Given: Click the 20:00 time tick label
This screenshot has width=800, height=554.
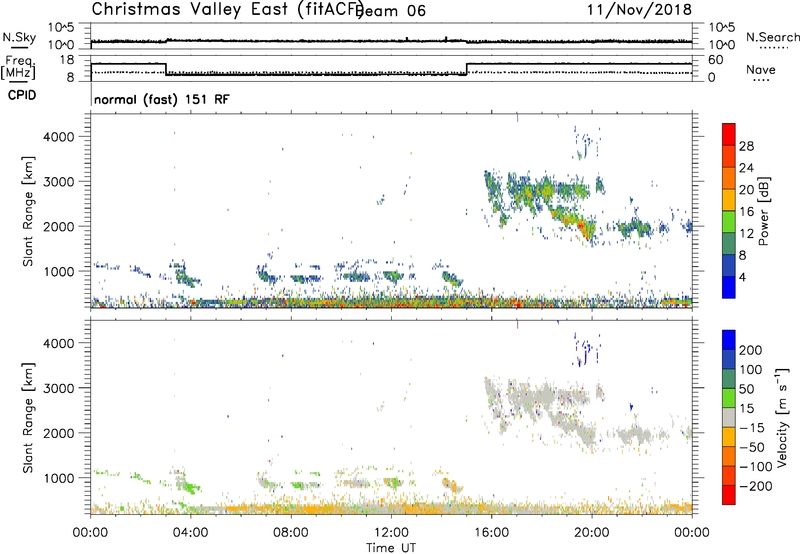Looking at the screenshot, I should coord(591,533).
